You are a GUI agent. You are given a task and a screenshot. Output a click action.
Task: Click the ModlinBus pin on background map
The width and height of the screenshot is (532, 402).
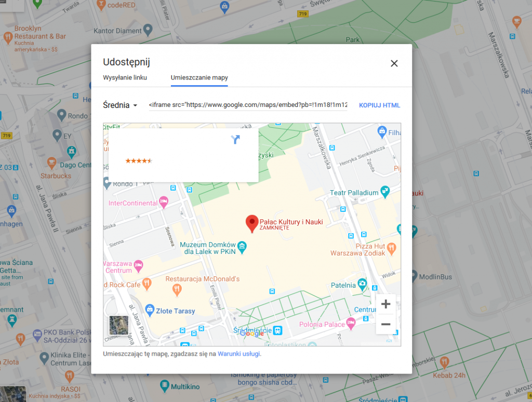pos(414,276)
